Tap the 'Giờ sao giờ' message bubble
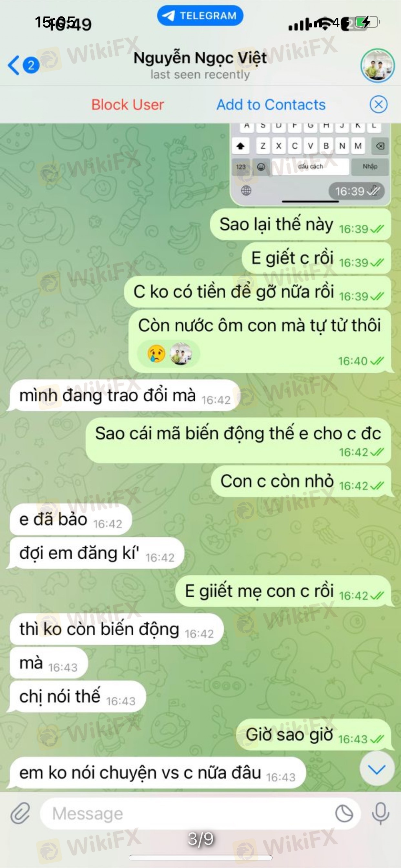 [x=314, y=735]
